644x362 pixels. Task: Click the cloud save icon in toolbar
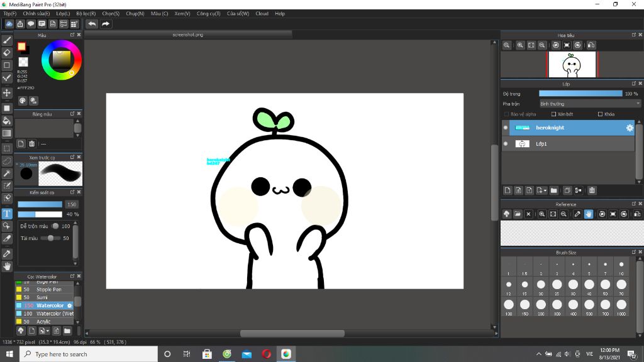tap(9, 24)
